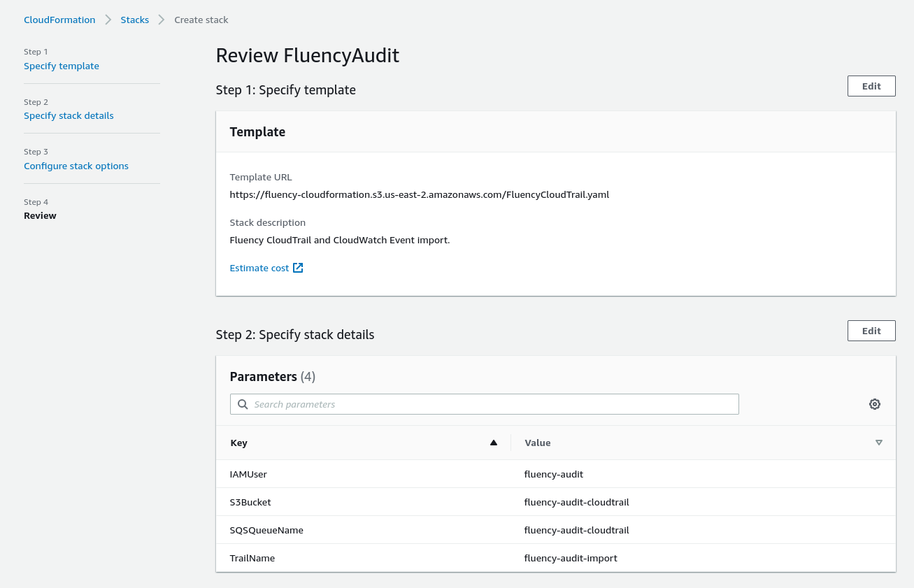
Task: Click the external link icon beside Estimate cost
Action: pos(298,268)
